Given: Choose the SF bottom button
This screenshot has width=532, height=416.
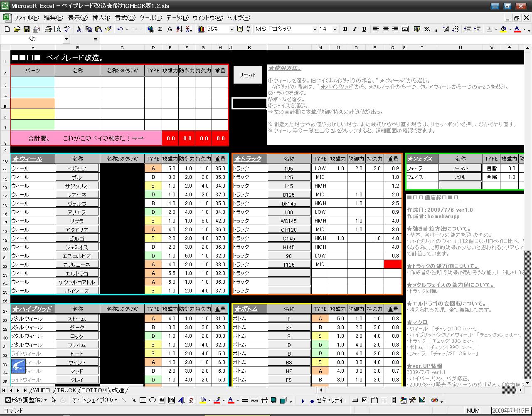Looking at the screenshot, I should [x=289, y=327].
